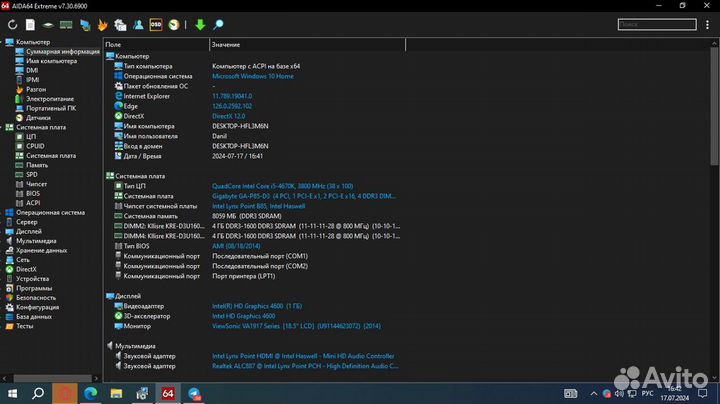Launch the system stability test flame icon
This screenshot has height=404, width=720.
coord(102,24)
